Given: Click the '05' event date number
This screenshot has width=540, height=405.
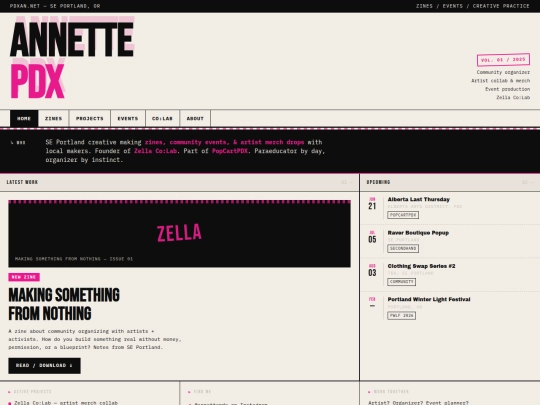Looking at the screenshot, I should [x=372, y=240].
